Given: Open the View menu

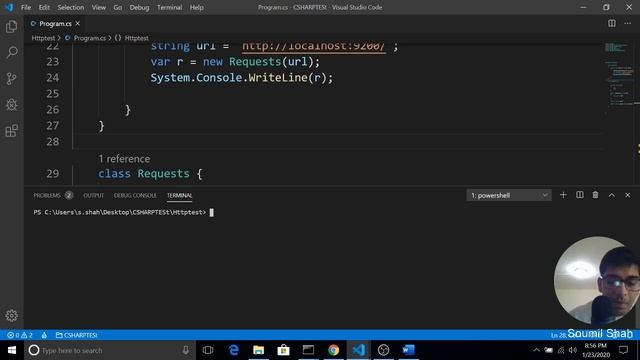Looking at the screenshot, I should tap(98, 7).
